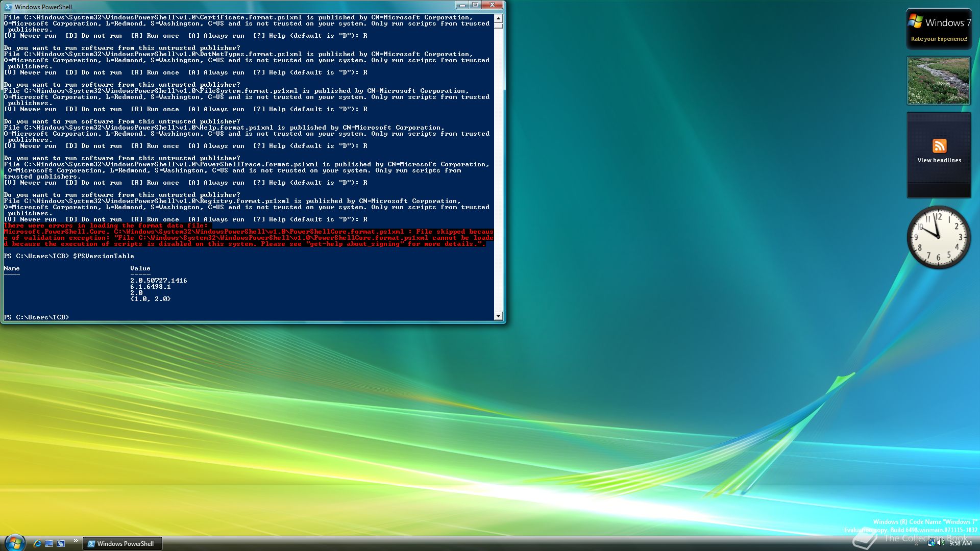This screenshot has width=980, height=551.
Task: Click the PowerShell icon in the title bar
Action: click(x=9, y=7)
